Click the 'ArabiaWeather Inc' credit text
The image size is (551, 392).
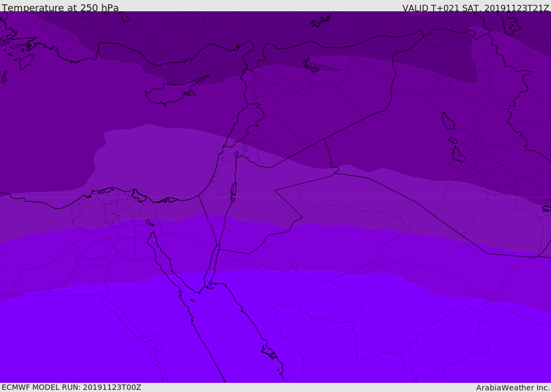click(512, 388)
